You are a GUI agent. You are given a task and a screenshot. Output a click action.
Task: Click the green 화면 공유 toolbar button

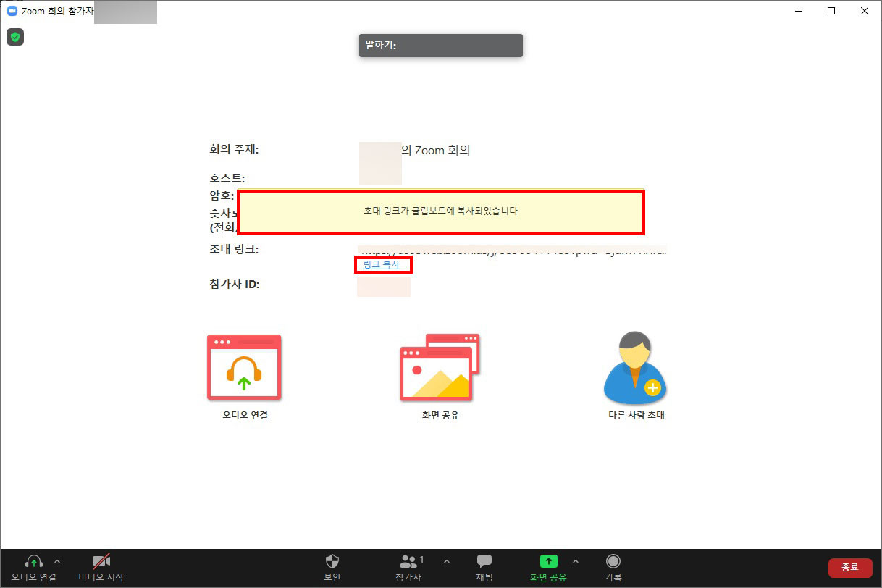[x=548, y=567]
